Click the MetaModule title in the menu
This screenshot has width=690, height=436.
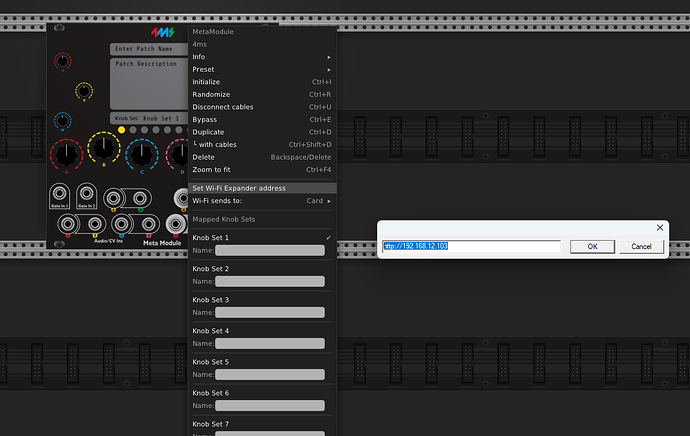pyautogui.click(x=213, y=32)
